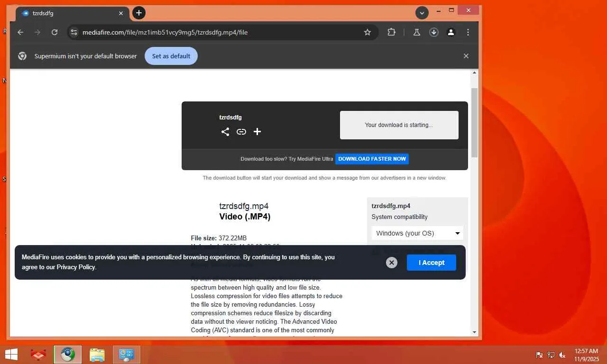Screen dimensions: 607x364
Task: Click the Download Faster Now button
Action: click(372, 159)
